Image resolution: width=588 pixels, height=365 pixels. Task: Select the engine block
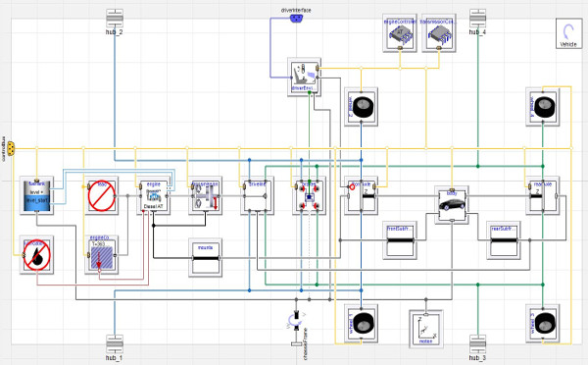pyautogui.click(x=154, y=195)
